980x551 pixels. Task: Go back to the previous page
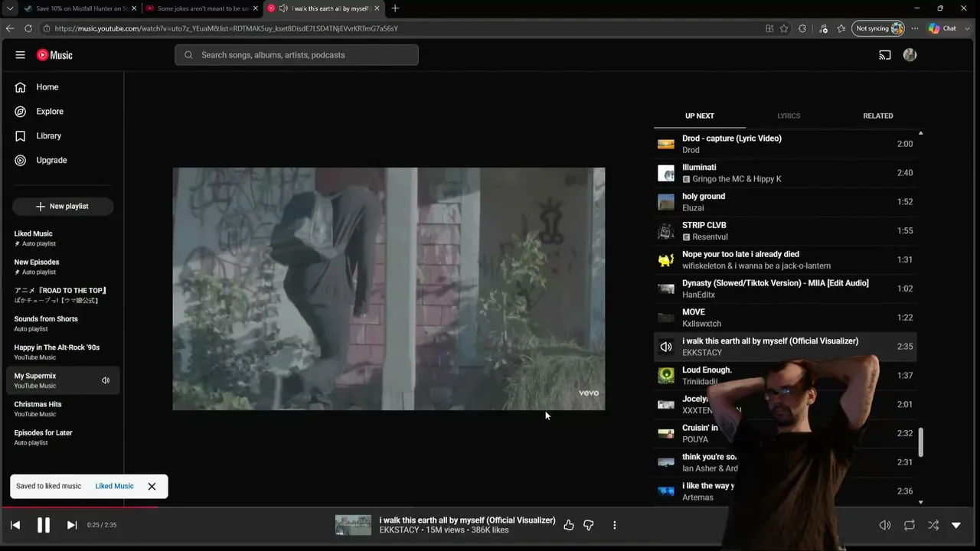(10, 28)
